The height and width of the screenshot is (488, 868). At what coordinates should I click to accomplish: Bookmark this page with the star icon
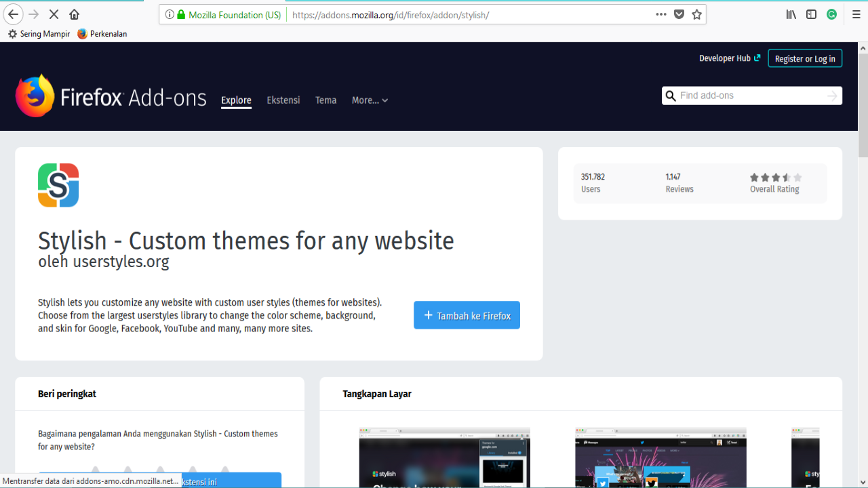click(696, 14)
